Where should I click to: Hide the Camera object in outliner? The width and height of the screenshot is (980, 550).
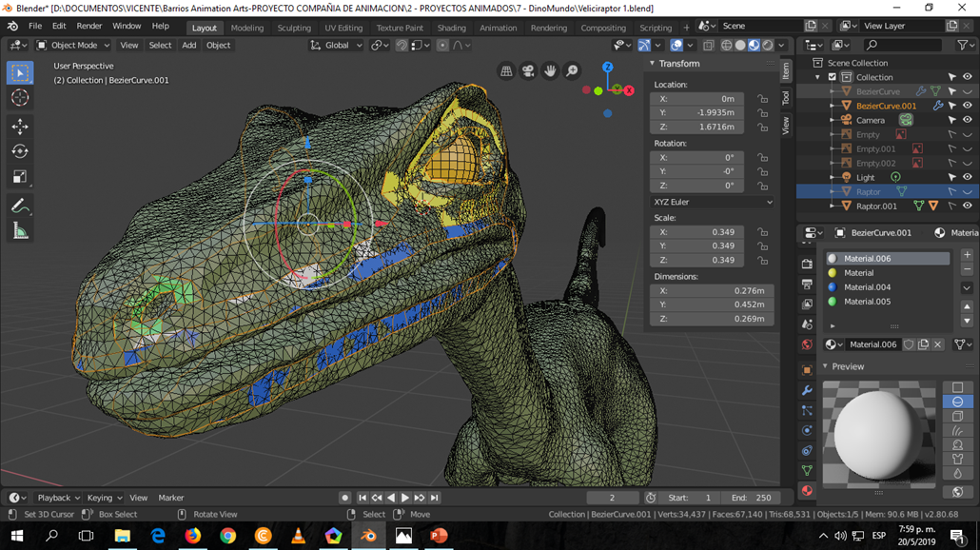[968, 120]
